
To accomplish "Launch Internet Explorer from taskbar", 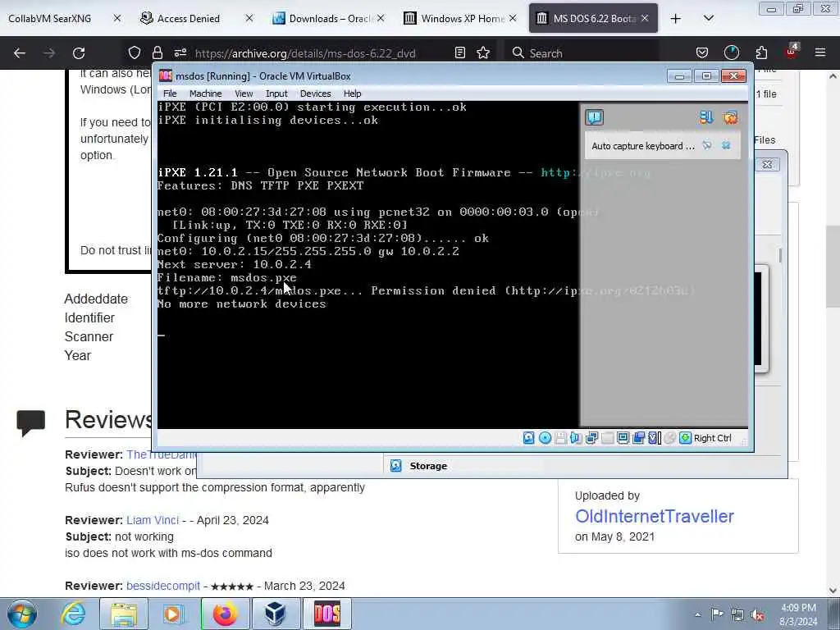I will click(73, 614).
